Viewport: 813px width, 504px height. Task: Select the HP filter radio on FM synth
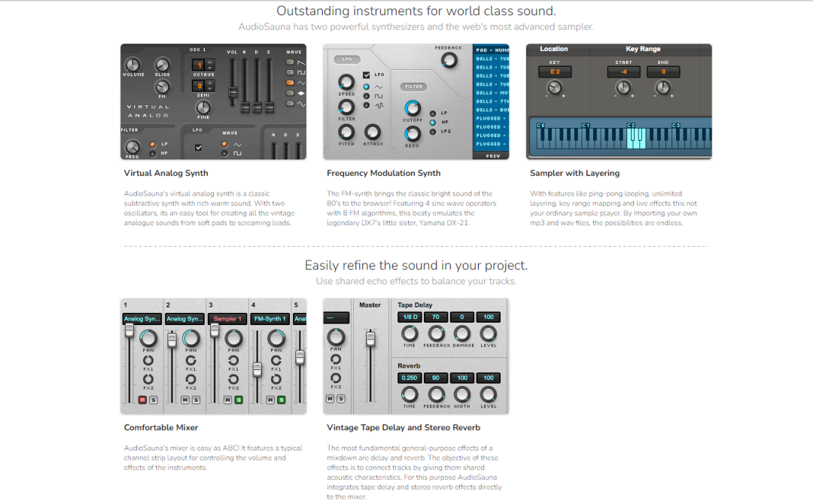[x=432, y=122]
